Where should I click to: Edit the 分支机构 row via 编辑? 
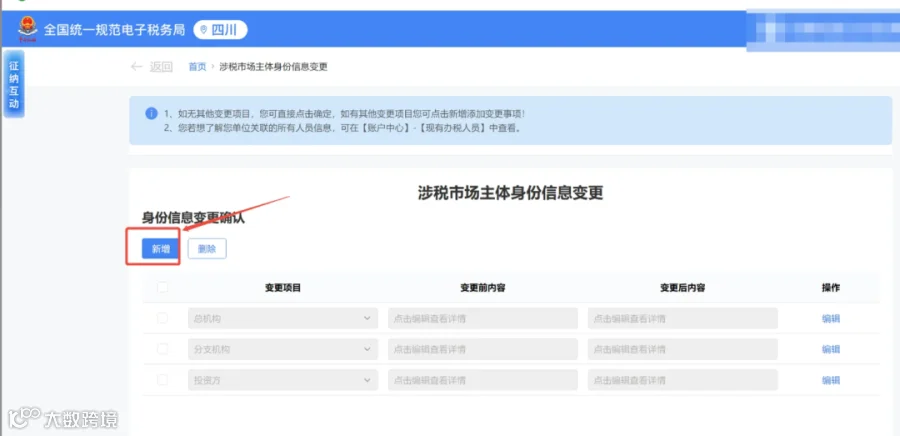coord(831,349)
